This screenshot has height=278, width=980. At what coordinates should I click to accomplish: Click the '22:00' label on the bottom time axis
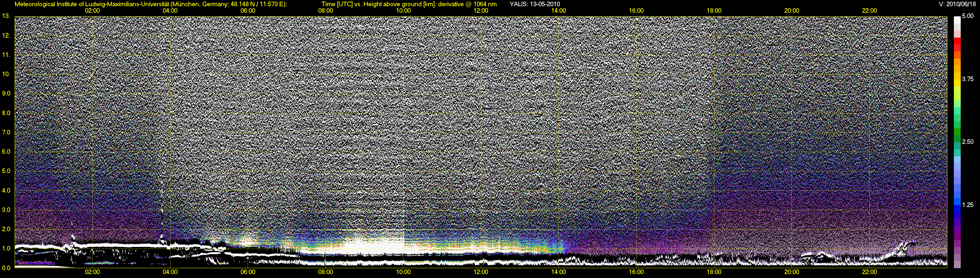[x=870, y=272]
